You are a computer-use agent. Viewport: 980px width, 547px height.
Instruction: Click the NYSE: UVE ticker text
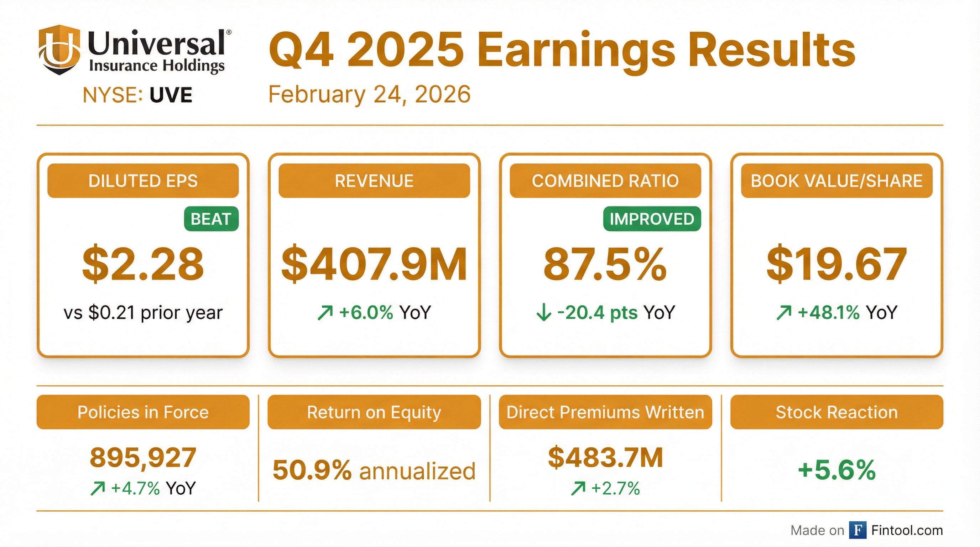tap(137, 95)
